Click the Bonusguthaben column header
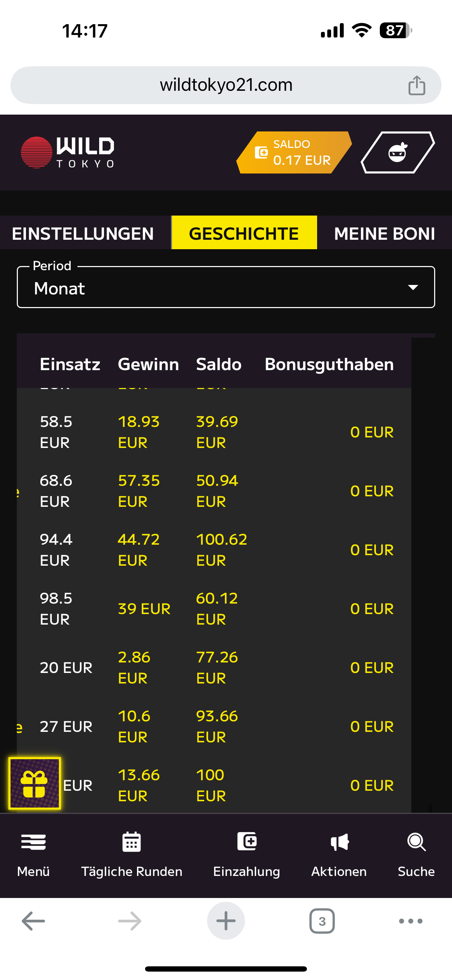The height and width of the screenshot is (980, 452). tap(329, 365)
